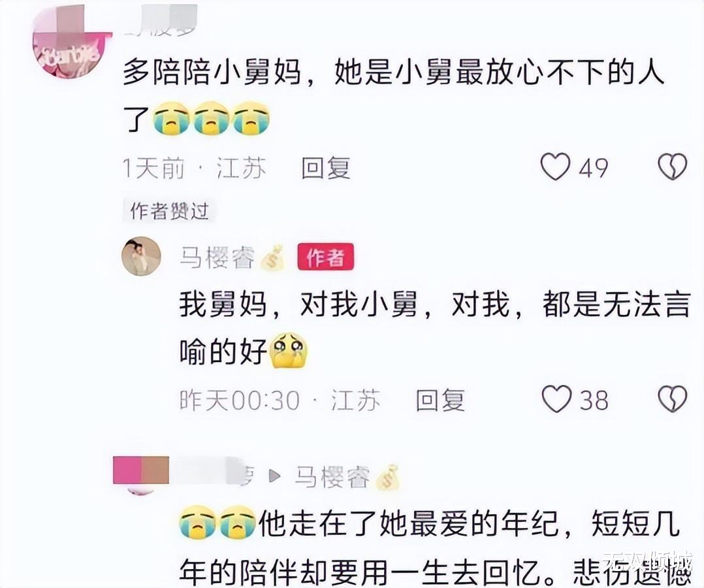Image resolution: width=704 pixels, height=588 pixels.
Task: Click the money bag badge beside 马樱睿
Action: click(272, 257)
